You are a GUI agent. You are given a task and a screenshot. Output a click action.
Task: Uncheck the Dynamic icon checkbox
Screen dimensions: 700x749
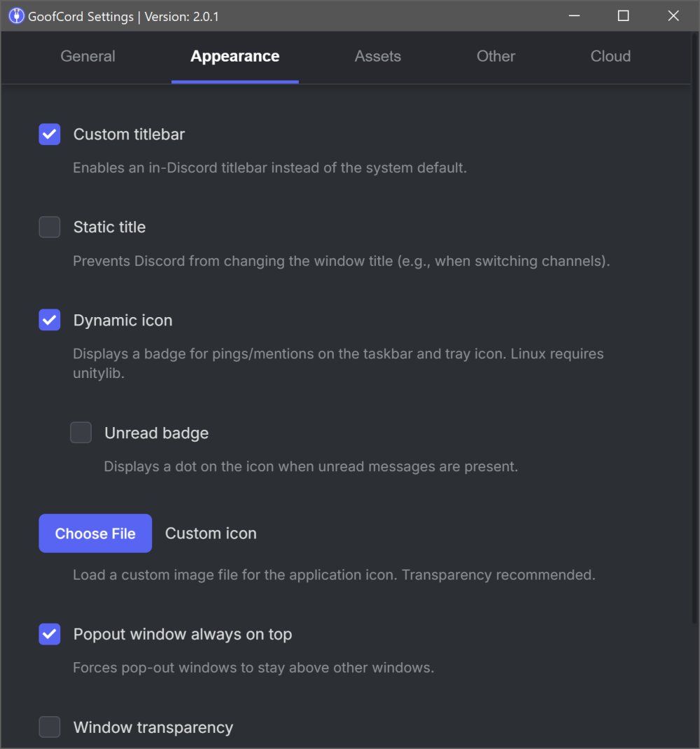(50, 321)
